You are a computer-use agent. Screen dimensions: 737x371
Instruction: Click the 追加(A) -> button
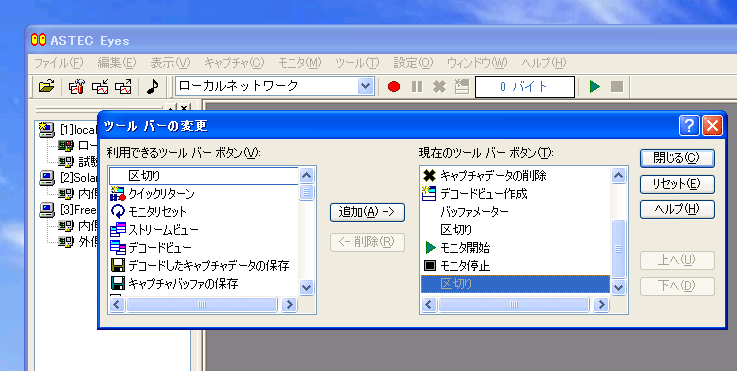pos(367,212)
